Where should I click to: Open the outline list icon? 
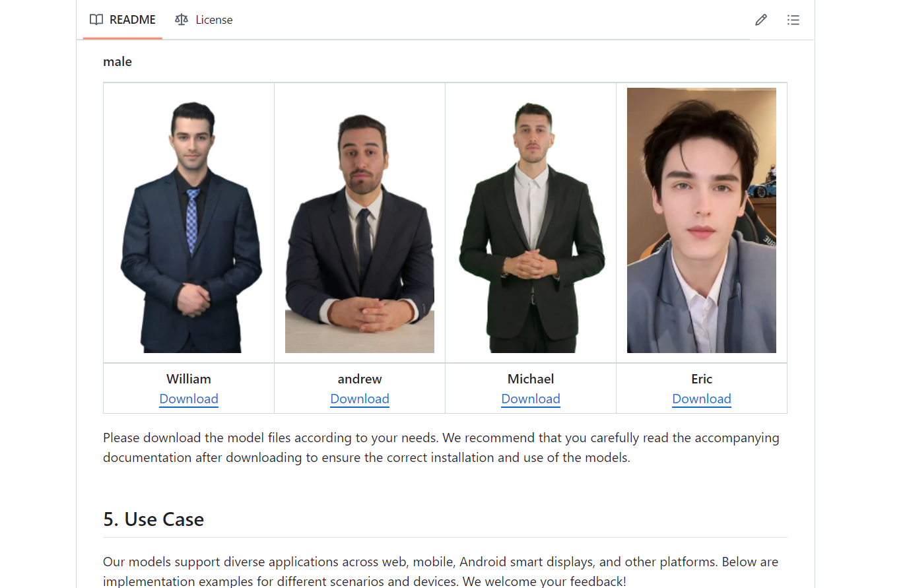[793, 20]
